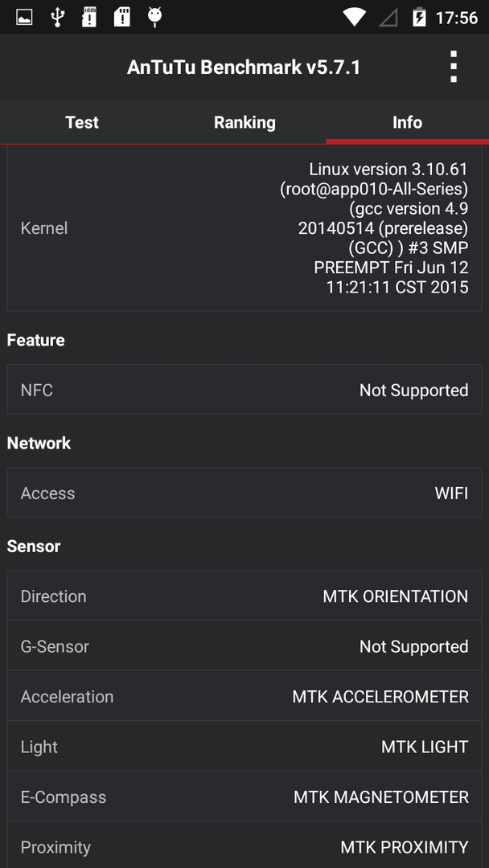Select the Info tab
Image resolution: width=489 pixels, height=868 pixels.
pos(407,122)
